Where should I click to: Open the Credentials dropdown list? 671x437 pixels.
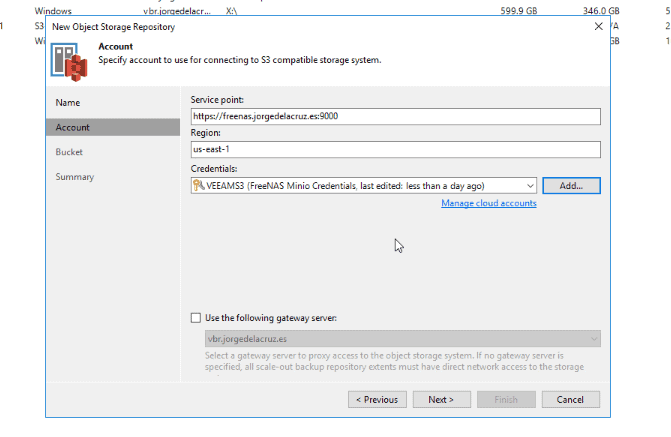tap(530, 186)
